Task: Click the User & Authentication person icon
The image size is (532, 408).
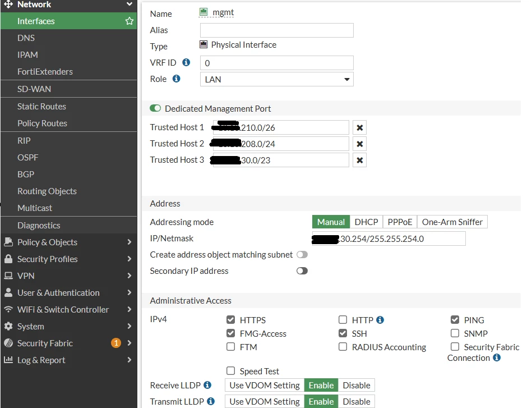Action: click(8, 292)
